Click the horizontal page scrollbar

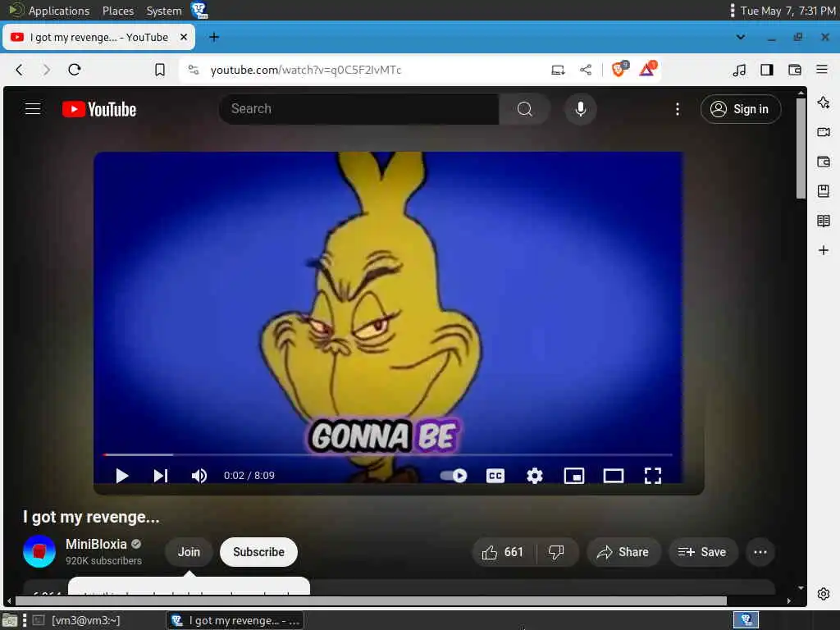click(371, 600)
